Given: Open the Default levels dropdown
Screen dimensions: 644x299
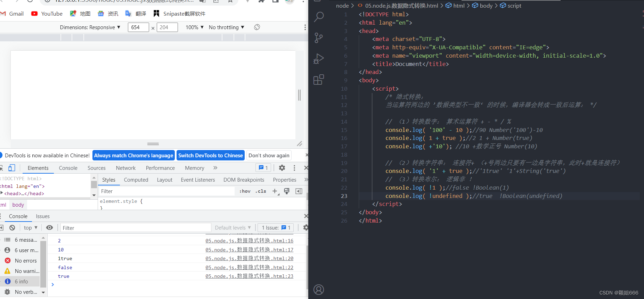Looking at the screenshot, I should tap(233, 227).
